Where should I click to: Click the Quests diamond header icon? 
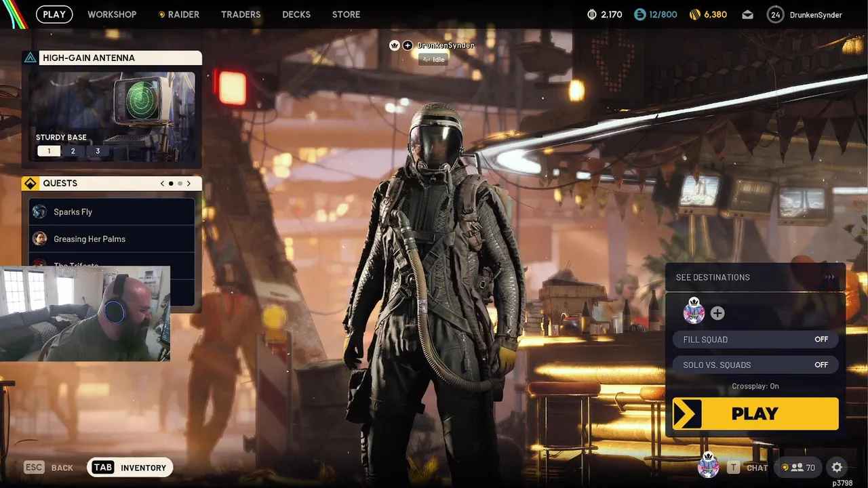click(x=31, y=183)
